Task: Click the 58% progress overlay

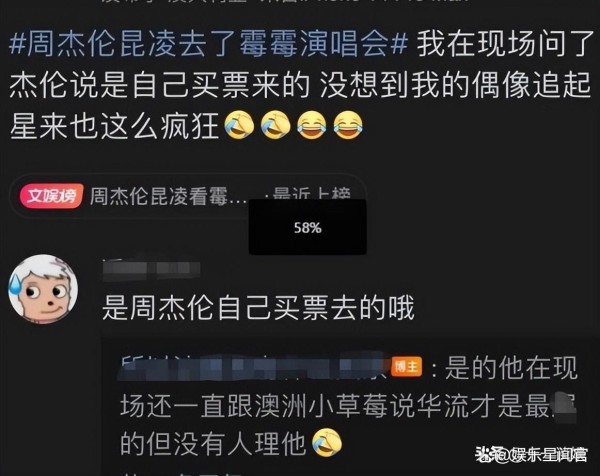Action: 308,227
